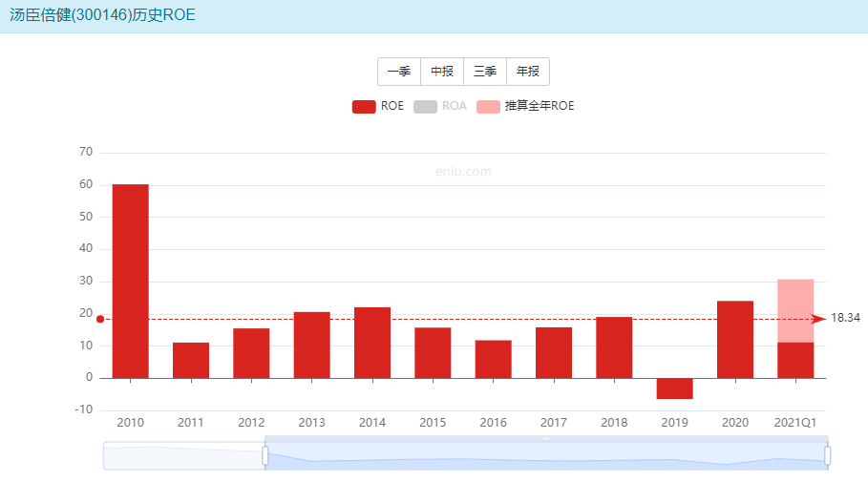Click the red dot starting the average line
Image resolution: width=868 pixels, height=482 pixels.
click(100, 320)
